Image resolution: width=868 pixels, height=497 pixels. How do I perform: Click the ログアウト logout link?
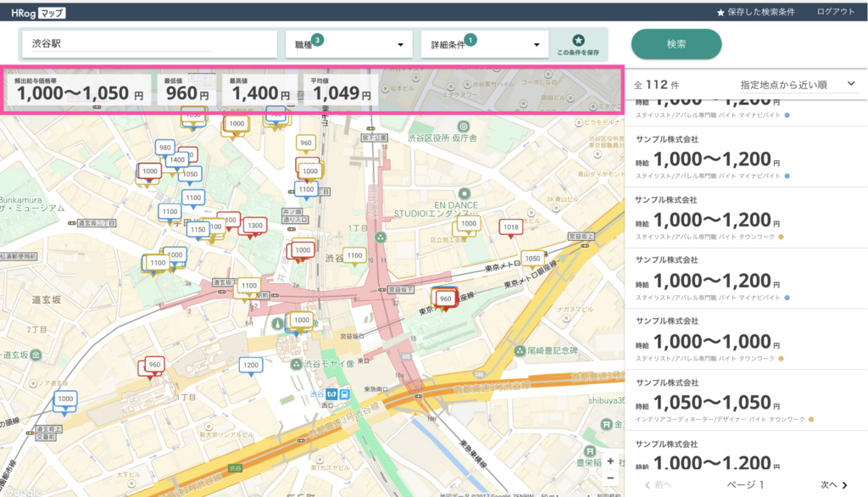[x=835, y=12]
